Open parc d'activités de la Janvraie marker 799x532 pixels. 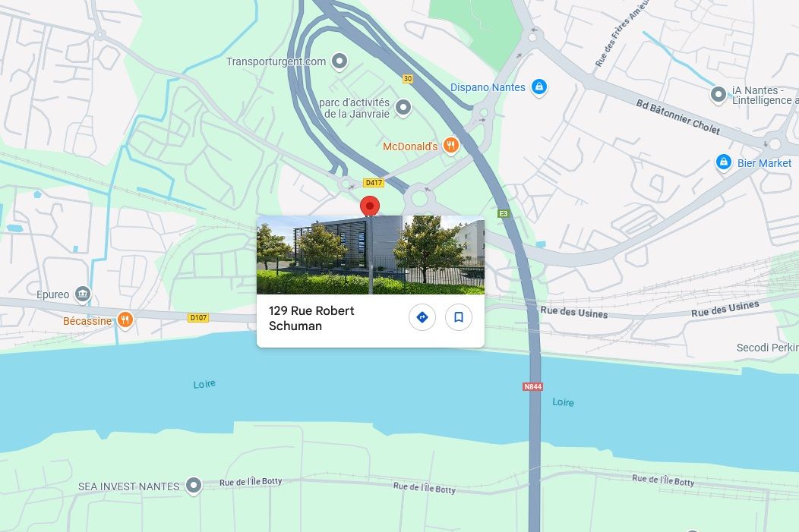[x=403, y=108]
